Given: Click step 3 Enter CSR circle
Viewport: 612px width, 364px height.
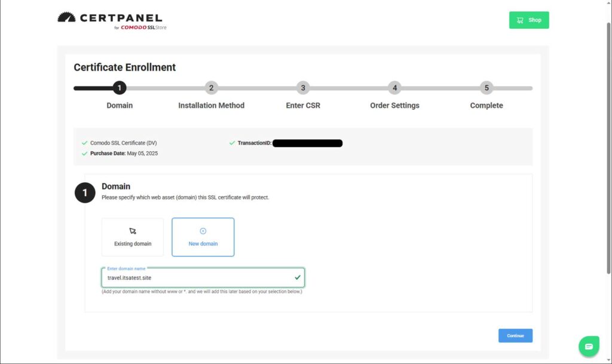Looking at the screenshot, I should pos(303,88).
